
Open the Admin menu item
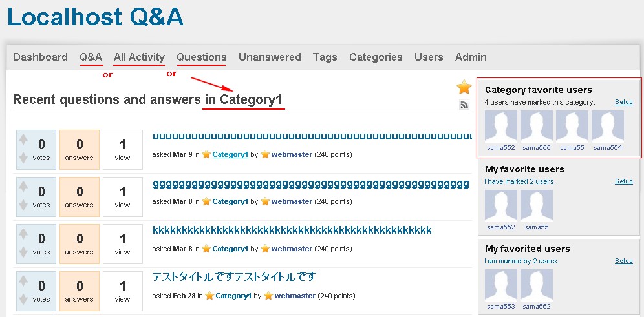tap(471, 57)
